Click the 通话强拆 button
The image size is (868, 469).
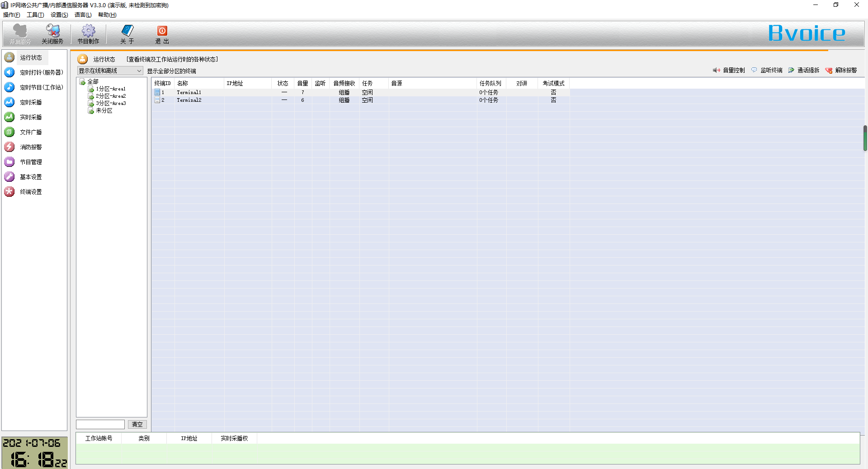tap(804, 70)
